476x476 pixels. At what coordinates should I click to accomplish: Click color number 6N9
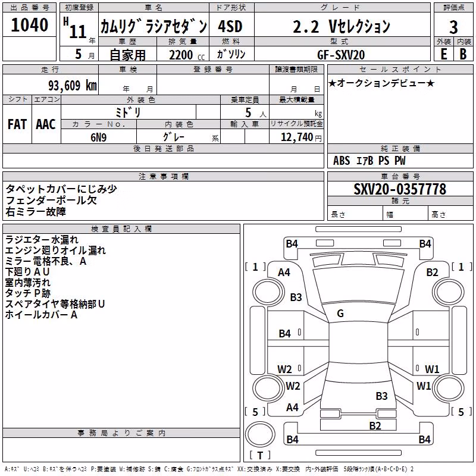(99, 137)
